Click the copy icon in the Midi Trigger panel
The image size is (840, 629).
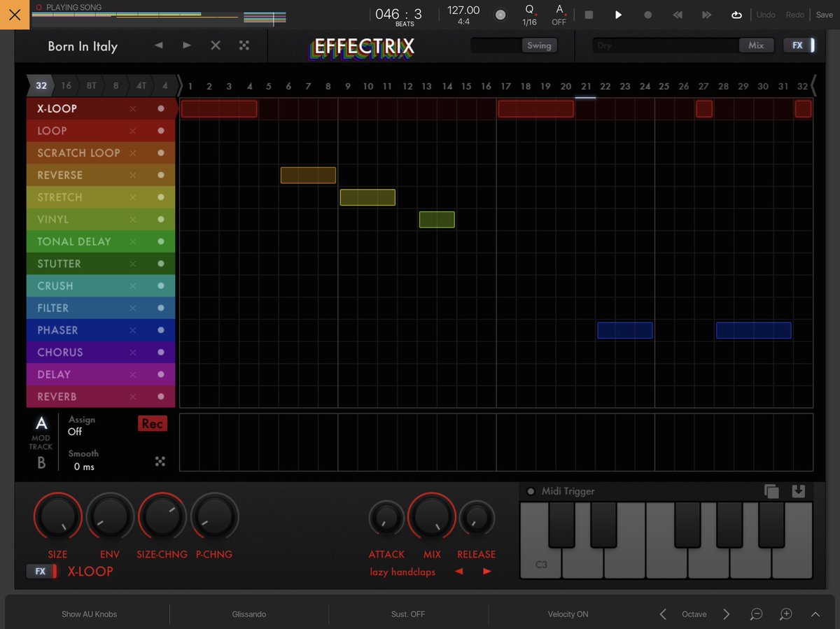(772, 491)
